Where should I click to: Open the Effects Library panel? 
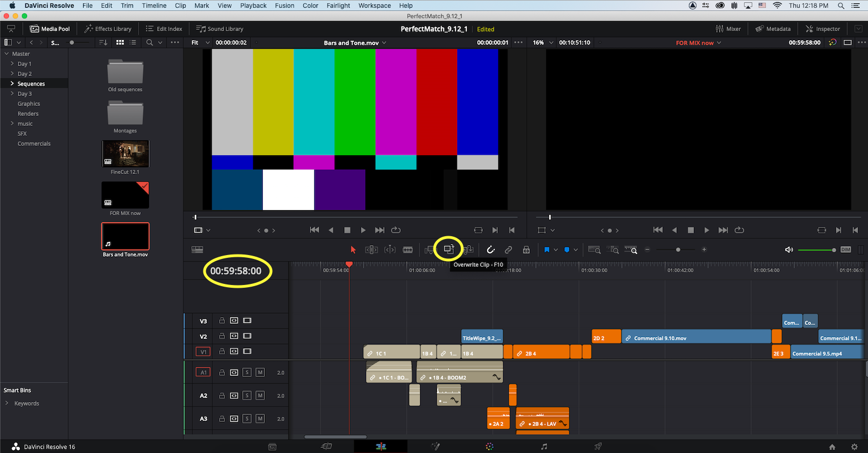pyautogui.click(x=108, y=28)
